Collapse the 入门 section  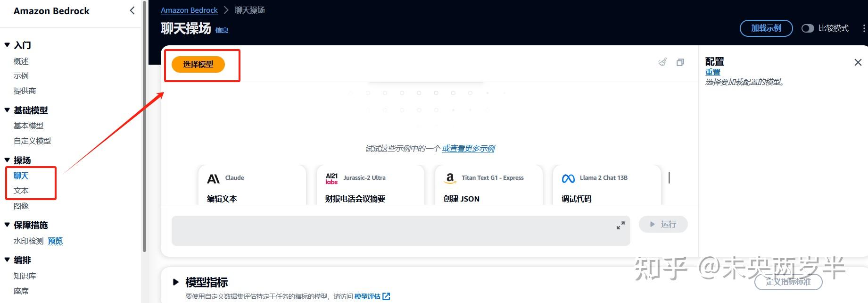click(7, 45)
